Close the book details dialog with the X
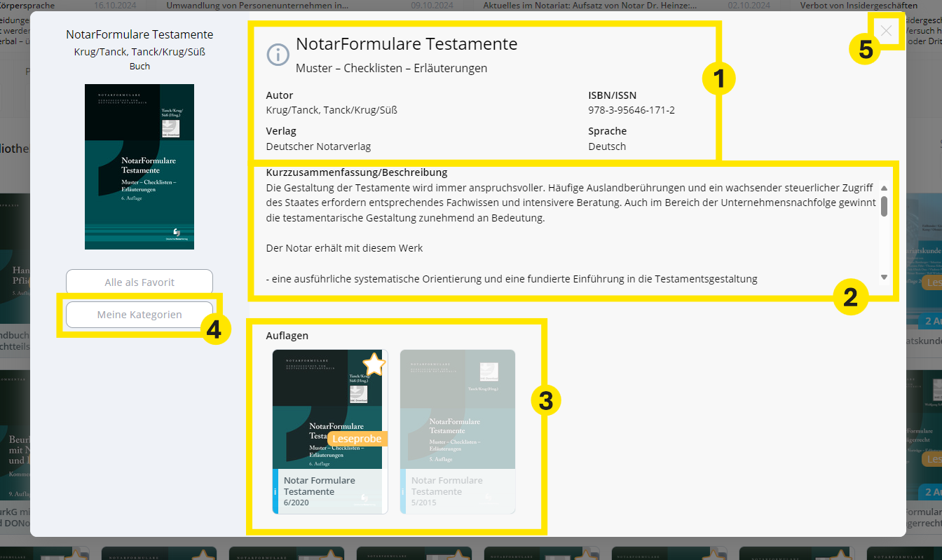942x560 pixels. (x=886, y=31)
